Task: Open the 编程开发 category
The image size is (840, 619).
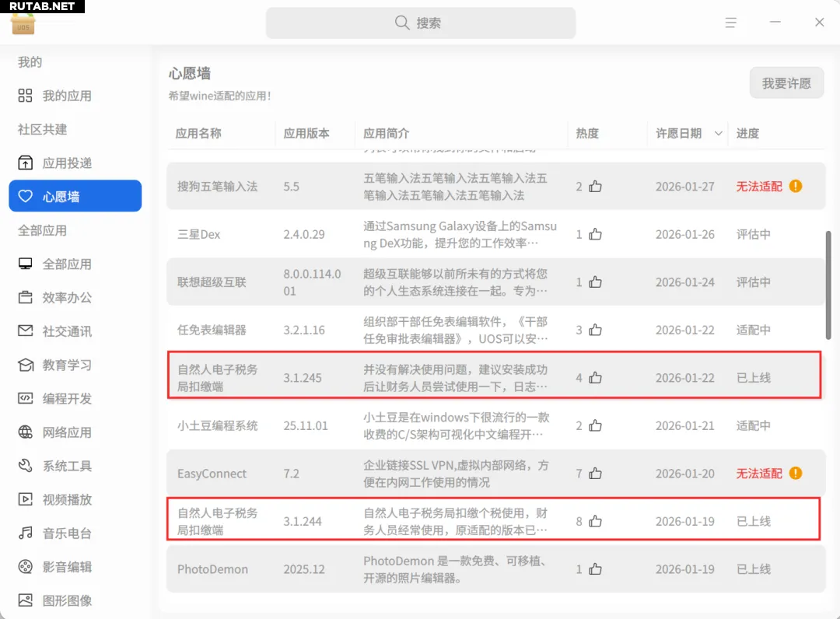Action: (x=67, y=398)
